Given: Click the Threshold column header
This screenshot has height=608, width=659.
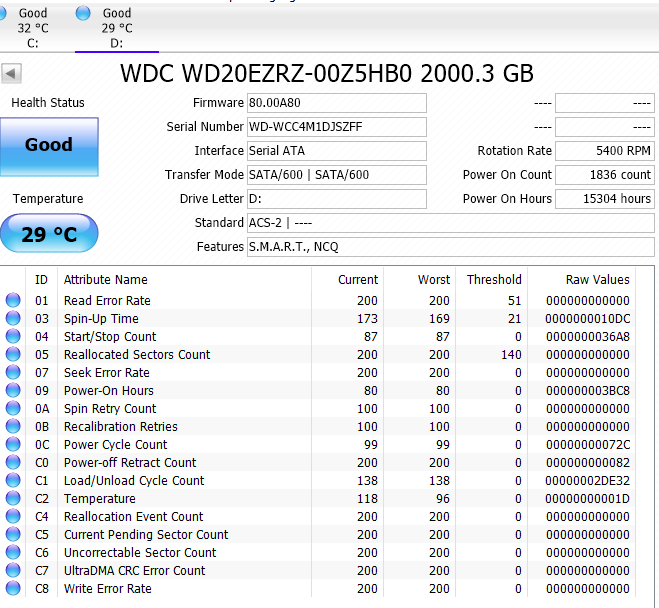Looking at the screenshot, I should (494, 280).
